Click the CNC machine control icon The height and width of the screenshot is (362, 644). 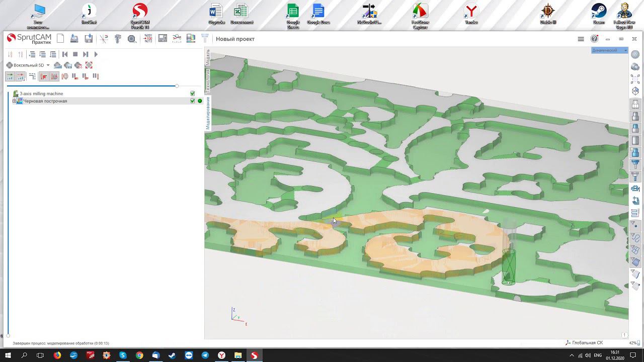point(163,39)
